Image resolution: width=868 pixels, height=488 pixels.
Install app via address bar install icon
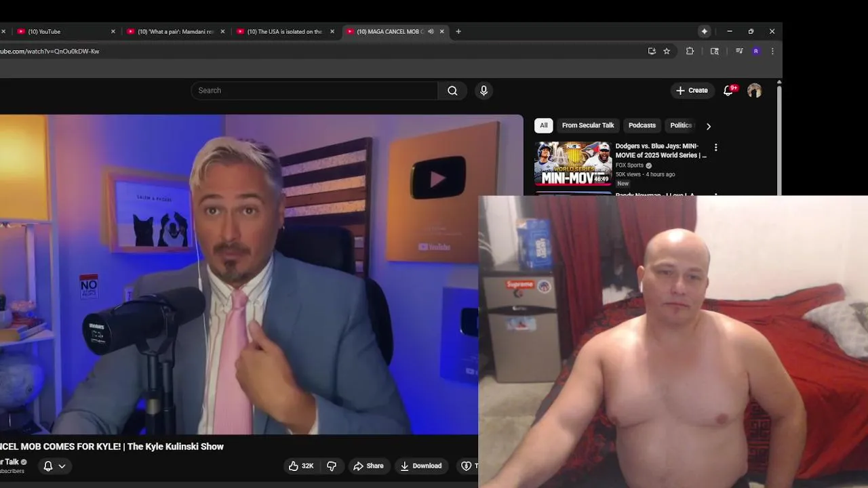click(x=652, y=51)
